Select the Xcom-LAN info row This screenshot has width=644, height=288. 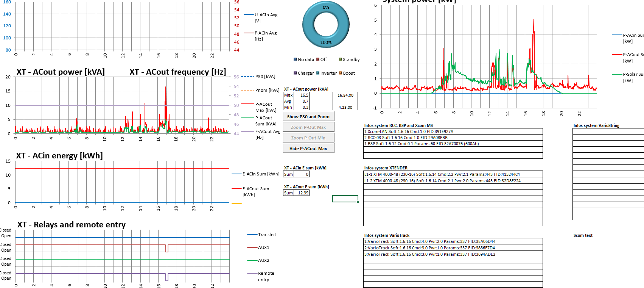pos(453,131)
